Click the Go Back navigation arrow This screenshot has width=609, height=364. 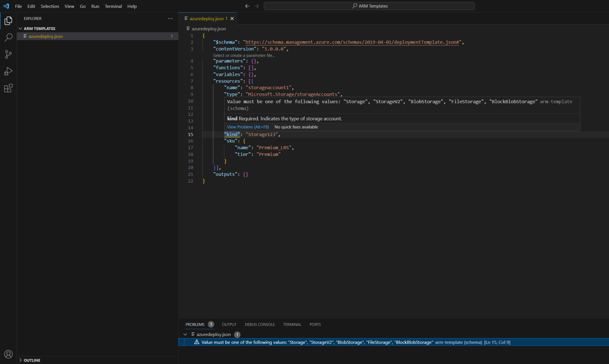coord(247,6)
